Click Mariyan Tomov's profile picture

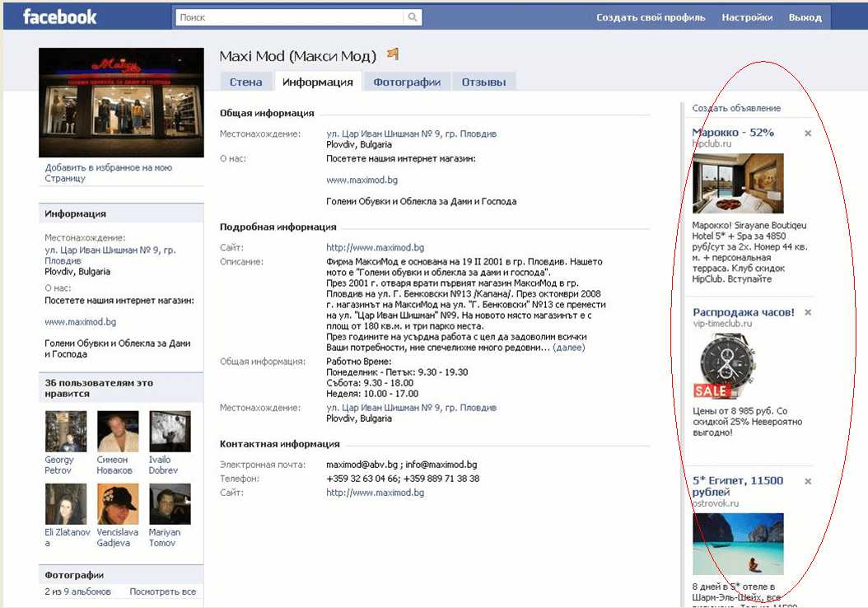tap(170, 504)
